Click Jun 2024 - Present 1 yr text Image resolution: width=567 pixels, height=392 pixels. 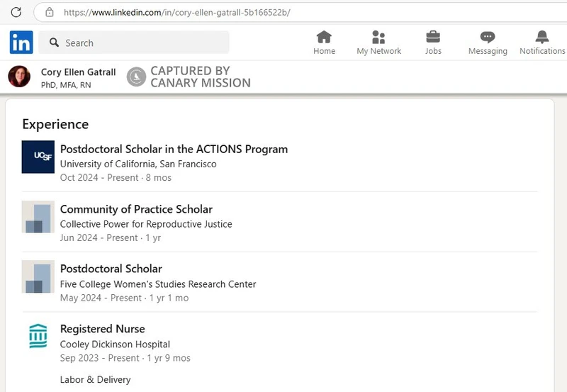(111, 238)
